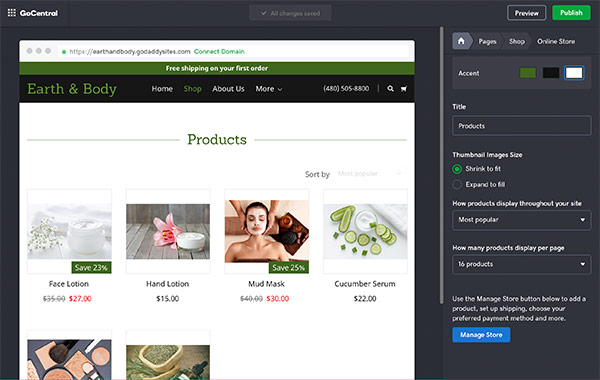Image resolution: width=600 pixels, height=380 pixels.
Task: Click the Title input field
Action: (522, 126)
